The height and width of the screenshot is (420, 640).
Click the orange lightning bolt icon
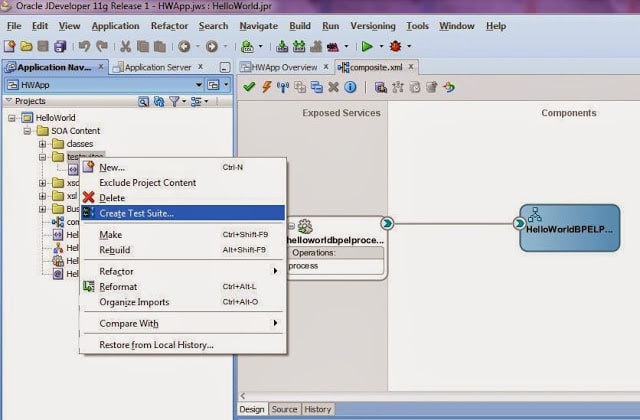(x=267, y=87)
